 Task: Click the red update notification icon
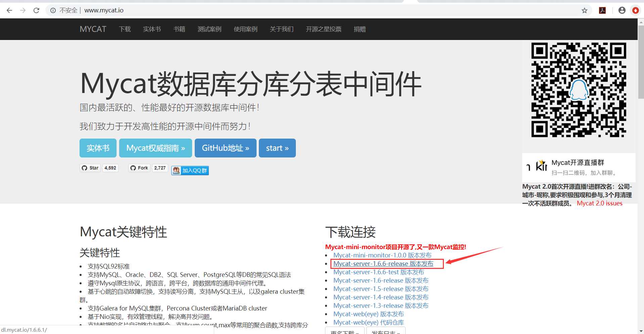635,10
